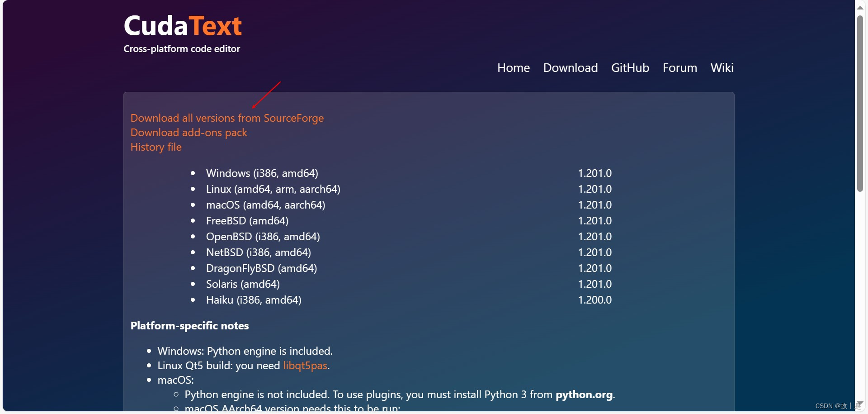
Task: Go to the GitHub navigation link
Action: 630,68
